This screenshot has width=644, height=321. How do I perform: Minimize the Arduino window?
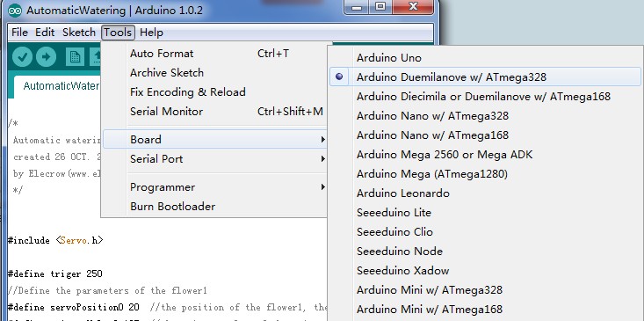[x=357, y=6]
